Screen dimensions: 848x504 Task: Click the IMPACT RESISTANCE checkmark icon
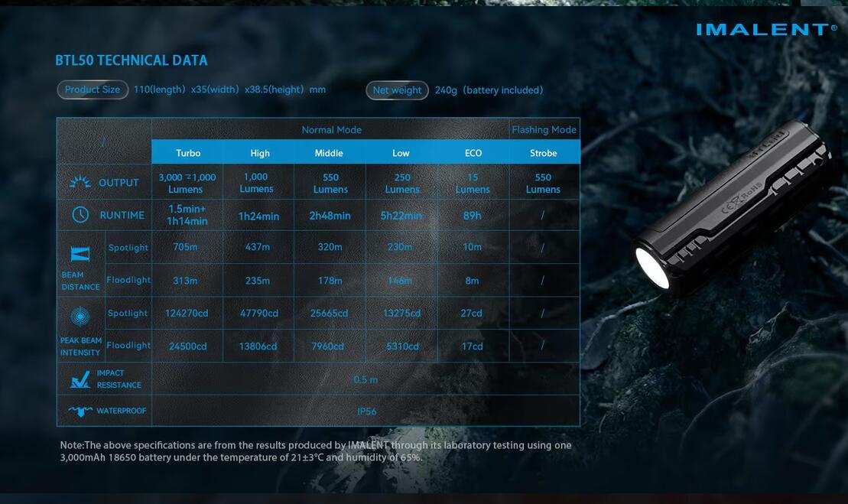click(80, 379)
